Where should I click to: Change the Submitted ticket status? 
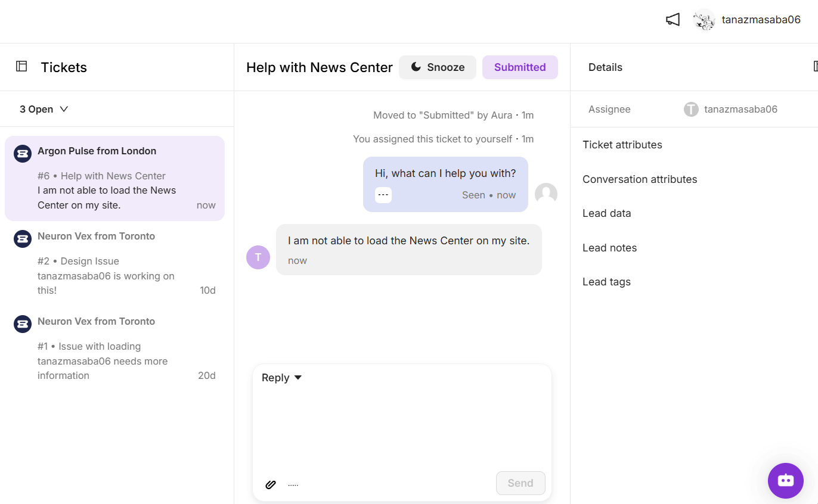(x=520, y=67)
